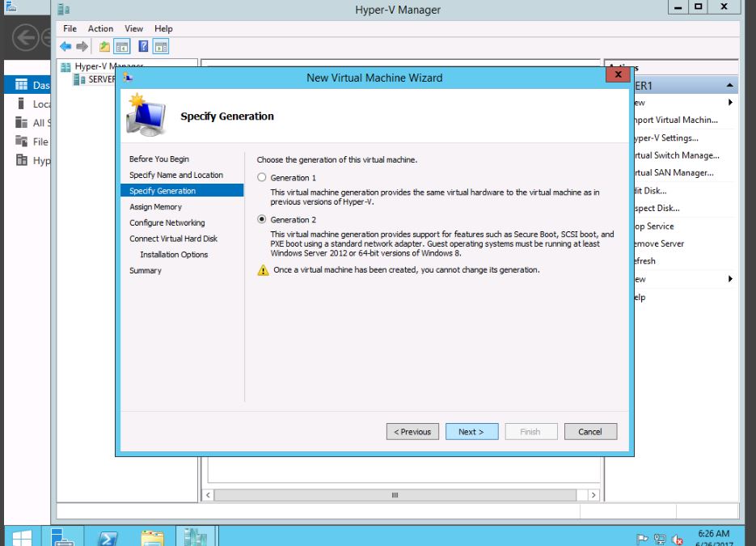This screenshot has width=756, height=546.
Task: Open Hyper-V Settings from the Actions pane
Action: [x=666, y=138]
